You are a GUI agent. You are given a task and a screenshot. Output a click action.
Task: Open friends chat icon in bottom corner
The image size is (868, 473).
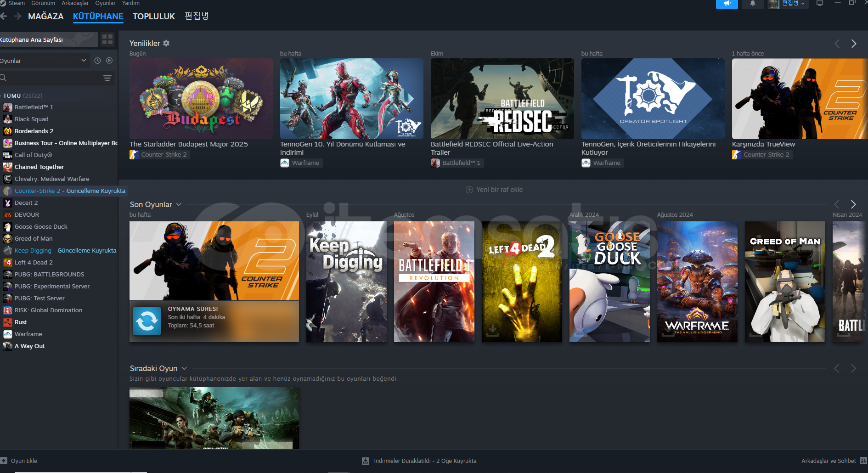click(863, 461)
